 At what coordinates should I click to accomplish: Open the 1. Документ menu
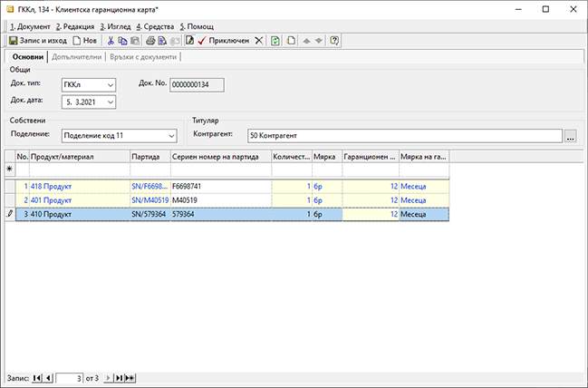(x=30, y=26)
